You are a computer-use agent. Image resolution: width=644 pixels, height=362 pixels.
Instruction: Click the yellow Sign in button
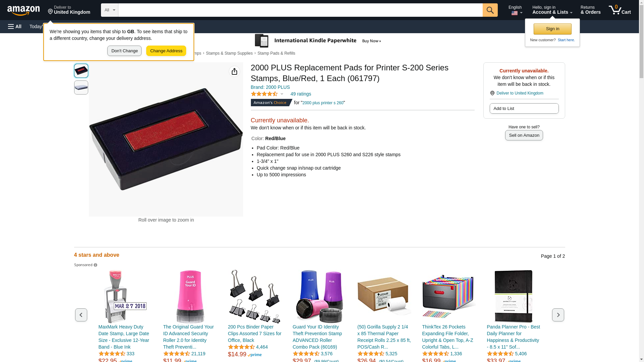(552, 29)
